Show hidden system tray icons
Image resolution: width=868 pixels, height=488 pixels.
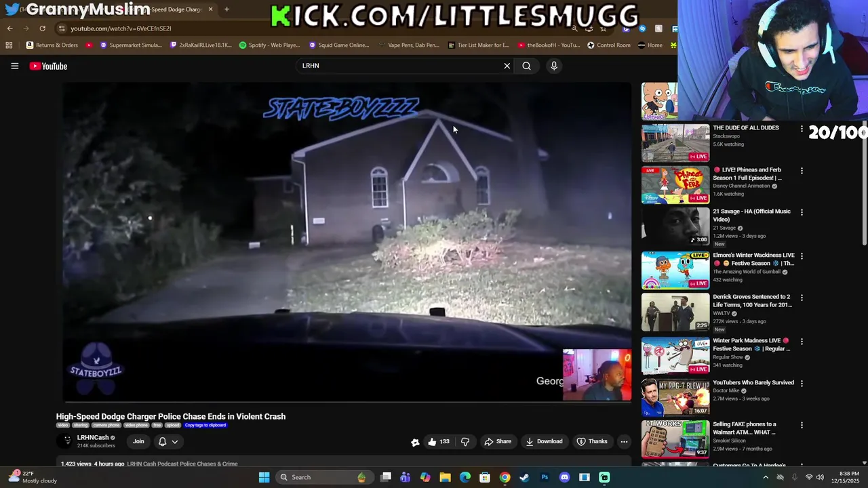(x=766, y=477)
